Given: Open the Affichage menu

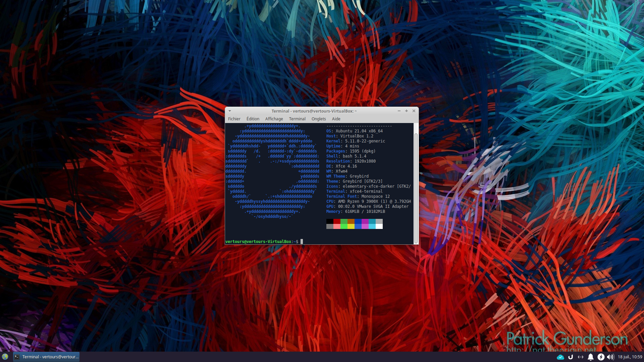Looking at the screenshot, I should pos(274,119).
